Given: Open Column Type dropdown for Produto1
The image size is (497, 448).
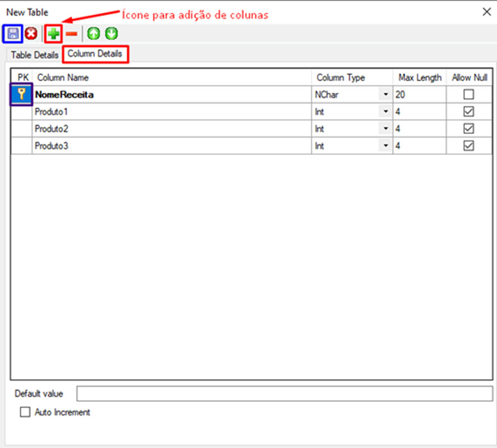Looking at the screenshot, I should coord(385,112).
